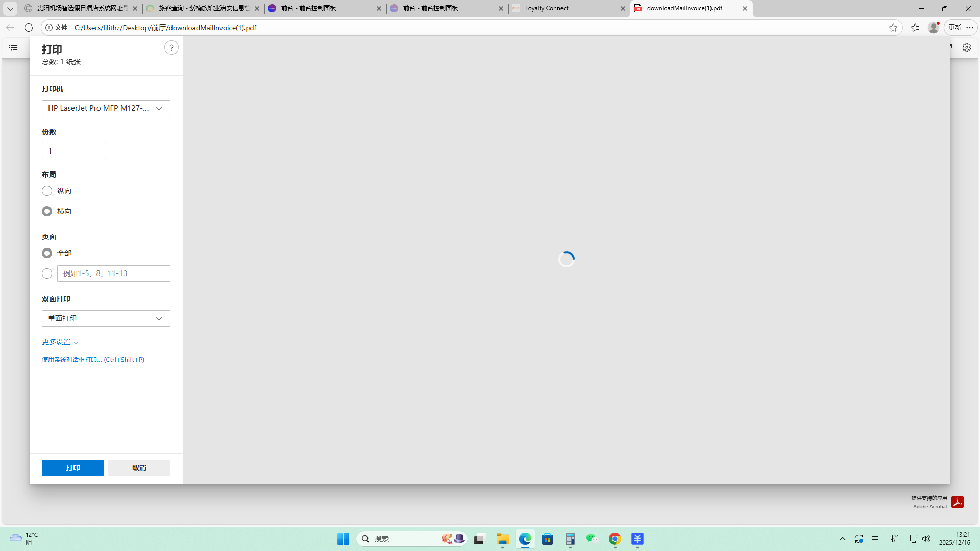The height and width of the screenshot is (551, 980).
Task: Expand 更多设置 more settings
Action: point(60,342)
